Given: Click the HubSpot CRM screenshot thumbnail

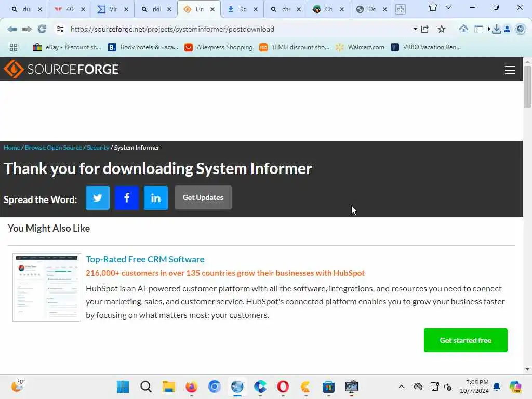Looking at the screenshot, I should [47, 287].
